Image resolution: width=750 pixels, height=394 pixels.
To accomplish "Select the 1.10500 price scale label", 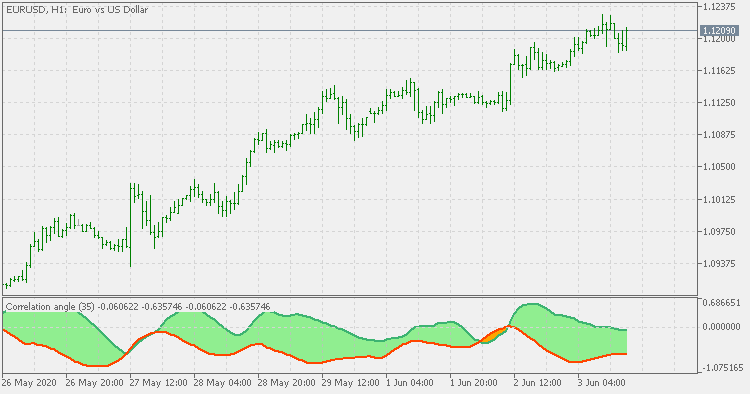I will point(719,167).
